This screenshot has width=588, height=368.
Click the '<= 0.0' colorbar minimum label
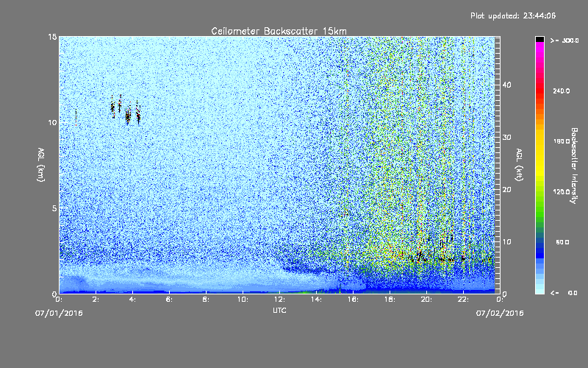(x=564, y=293)
